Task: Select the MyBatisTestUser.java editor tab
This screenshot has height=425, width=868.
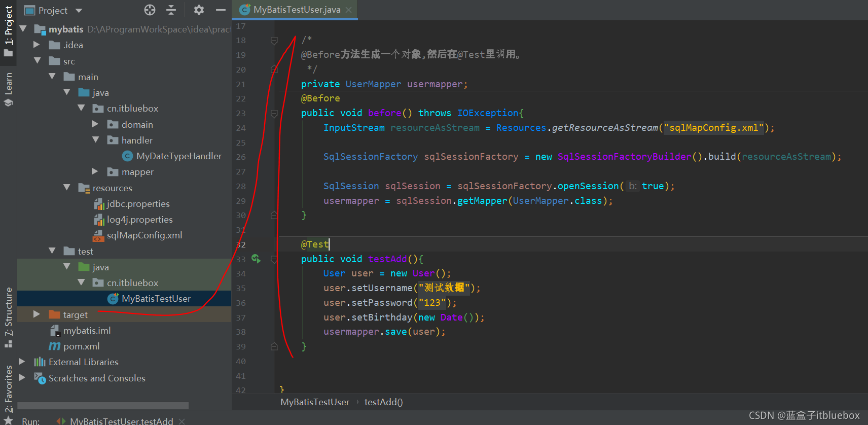Action: (296, 10)
